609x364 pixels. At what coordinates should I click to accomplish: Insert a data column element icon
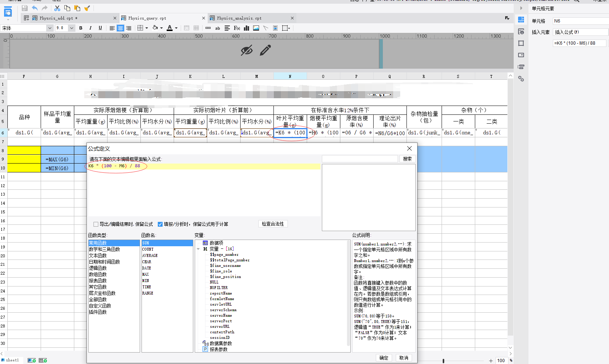208,28
